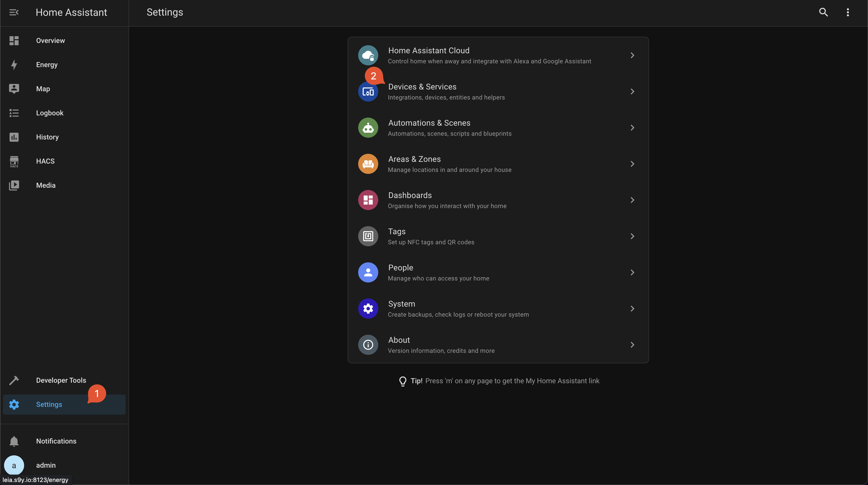Click the green Automations robot icon
This screenshot has height=485, width=868.
368,128
